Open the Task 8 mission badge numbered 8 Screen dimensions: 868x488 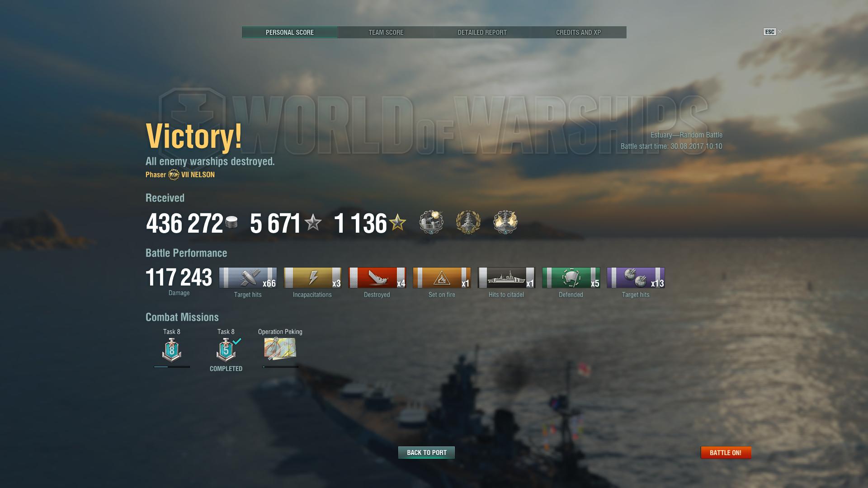click(172, 350)
